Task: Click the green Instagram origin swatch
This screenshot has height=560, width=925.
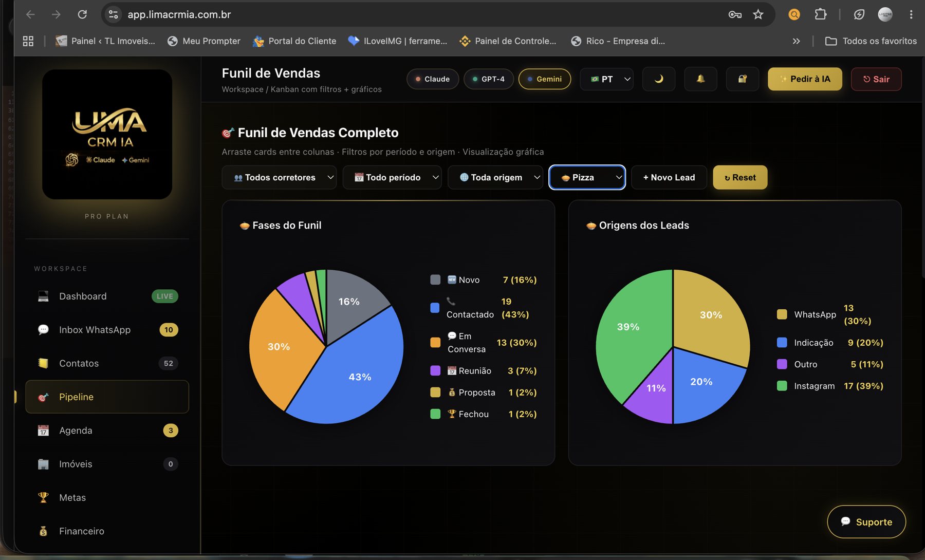Action: (x=782, y=385)
